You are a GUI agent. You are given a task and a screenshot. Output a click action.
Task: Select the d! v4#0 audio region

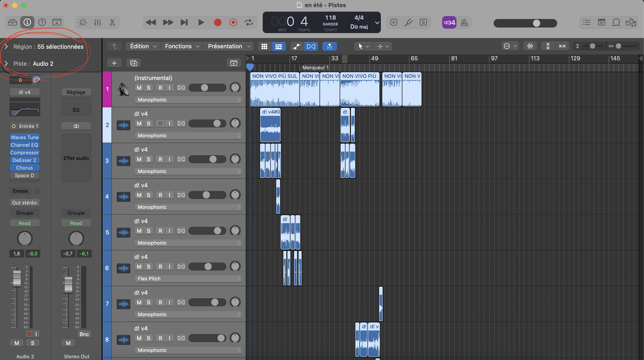(x=270, y=125)
